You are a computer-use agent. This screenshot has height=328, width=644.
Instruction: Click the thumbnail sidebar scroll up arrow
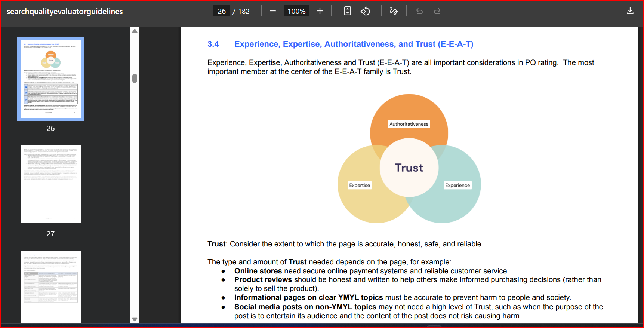[x=135, y=31]
